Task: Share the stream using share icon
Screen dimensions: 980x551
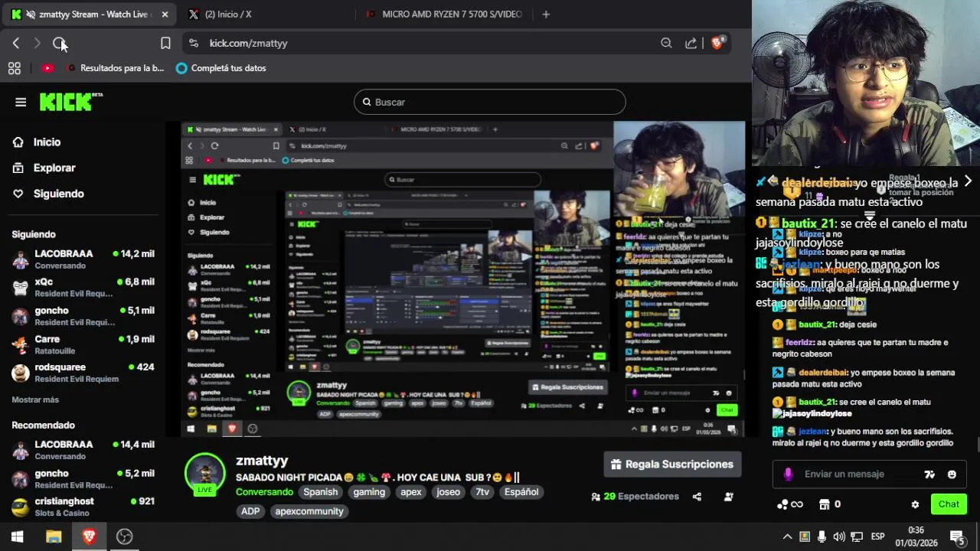Action: click(x=697, y=497)
